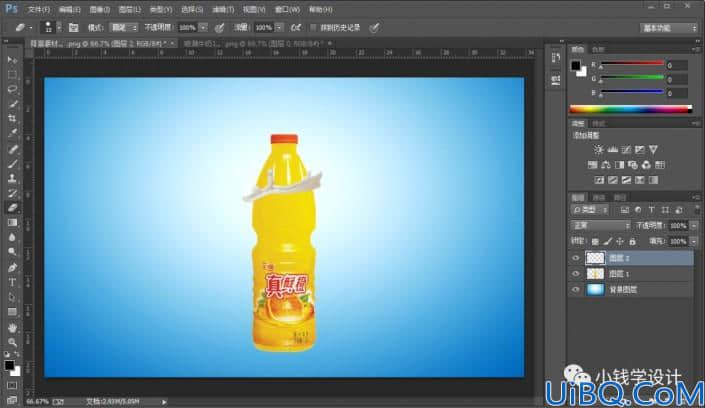The image size is (705, 408).
Task: Toggle lock image pixels
Action: click(x=607, y=242)
